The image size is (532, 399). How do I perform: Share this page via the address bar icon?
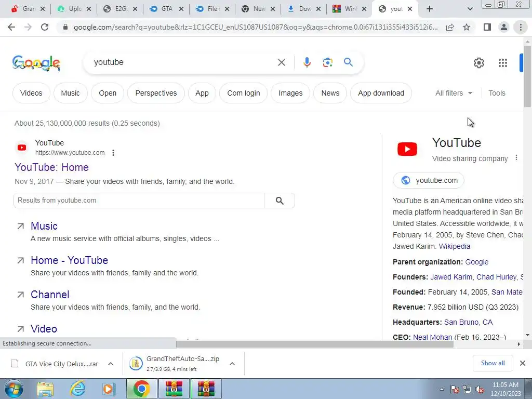click(450, 27)
